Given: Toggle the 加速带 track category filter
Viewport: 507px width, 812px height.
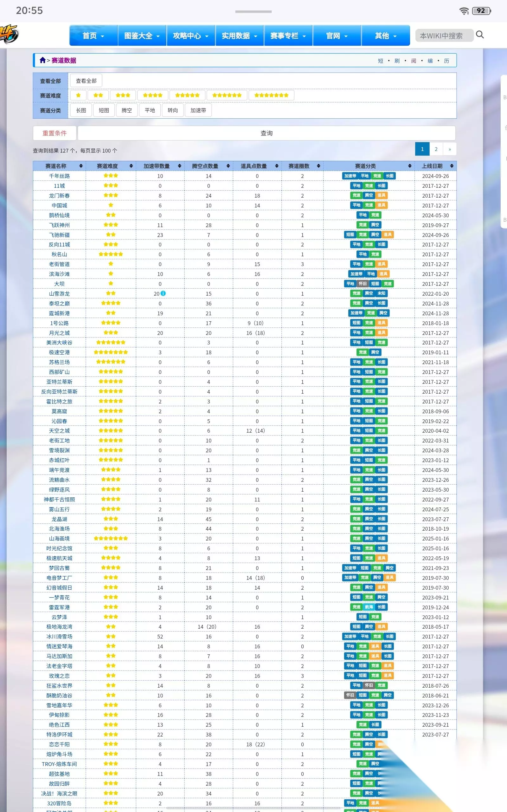Looking at the screenshot, I should pyautogui.click(x=198, y=110).
